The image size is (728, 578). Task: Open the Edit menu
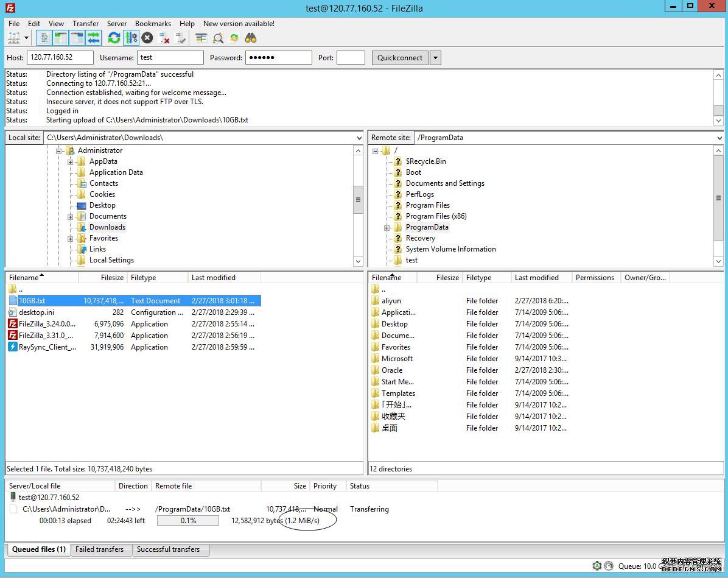coord(34,24)
